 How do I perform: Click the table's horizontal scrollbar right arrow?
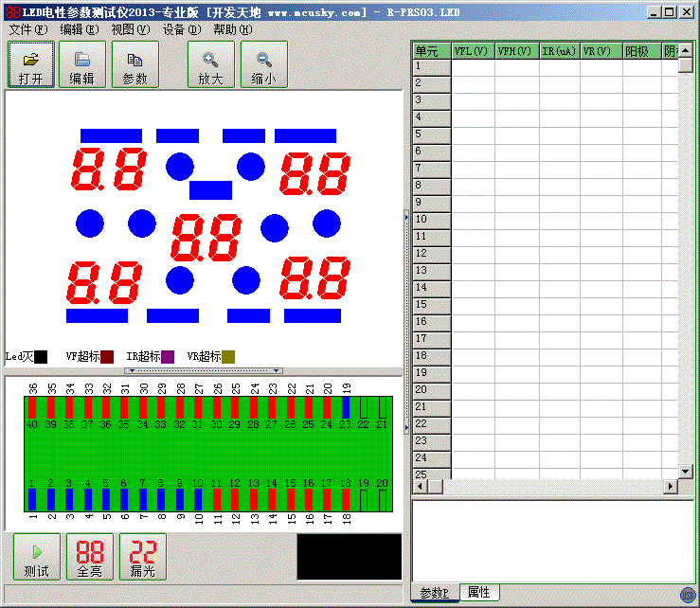[x=671, y=486]
